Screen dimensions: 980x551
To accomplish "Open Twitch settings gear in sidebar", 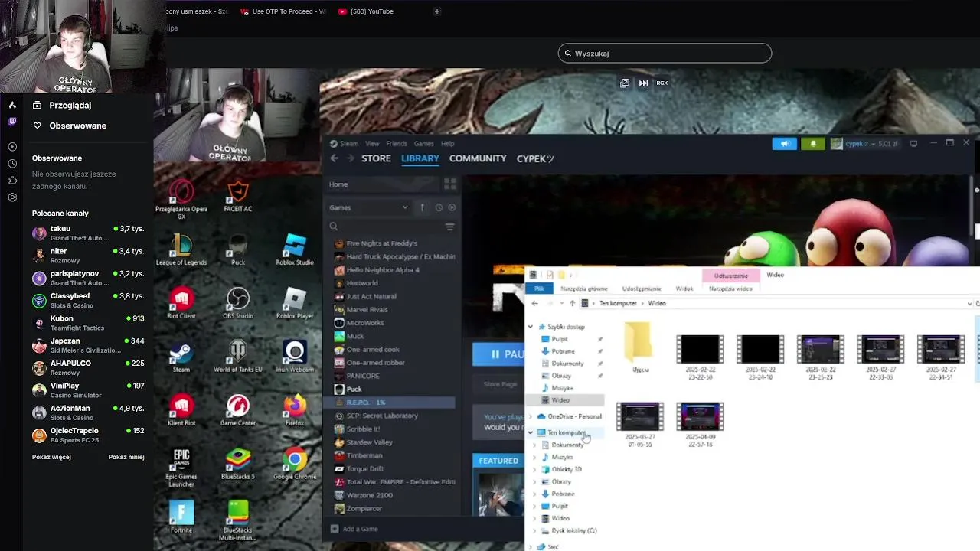I will [x=12, y=197].
